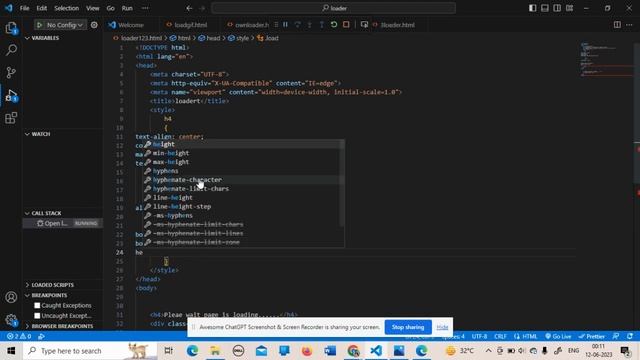Screen dimensions: 640x360
Task: Split the editor to the right
Action: pyautogui.click(x=617, y=25)
